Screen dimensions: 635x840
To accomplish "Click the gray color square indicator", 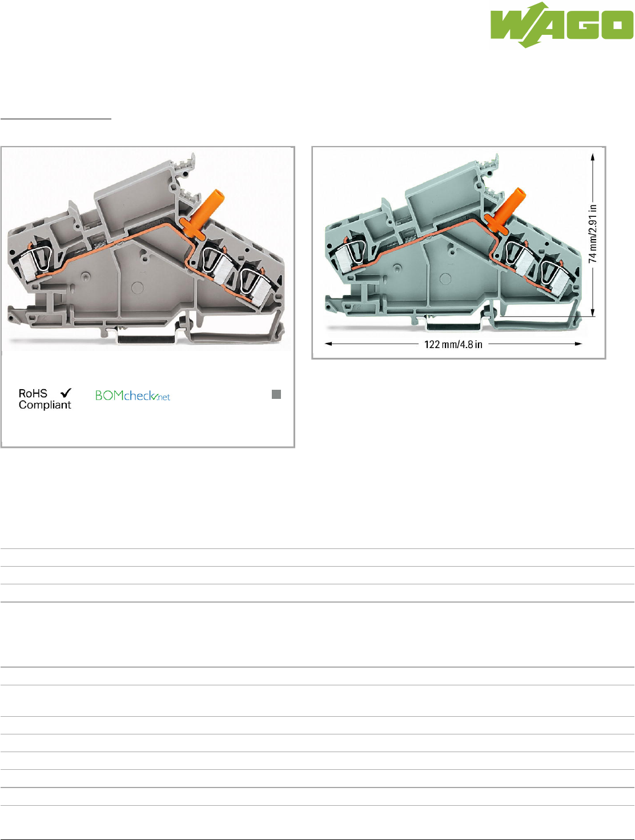I will click(276, 394).
